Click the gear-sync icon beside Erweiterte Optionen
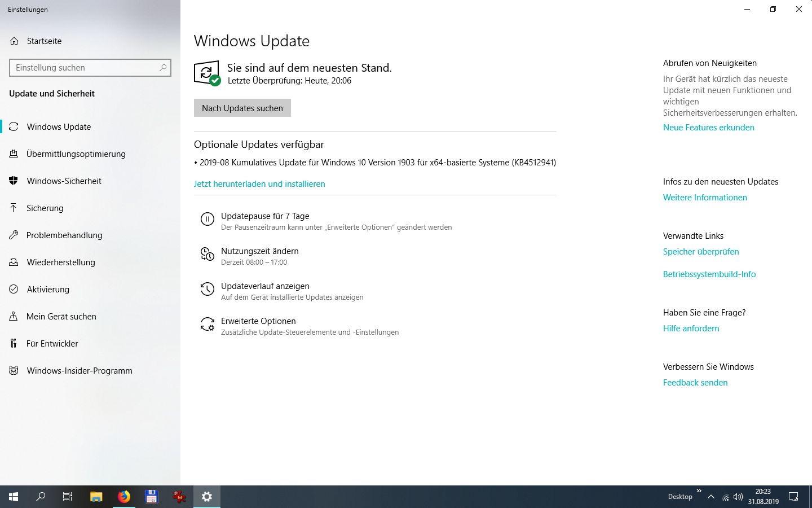Image resolution: width=812 pixels, height=508 pixels. [x=208, y=325]
